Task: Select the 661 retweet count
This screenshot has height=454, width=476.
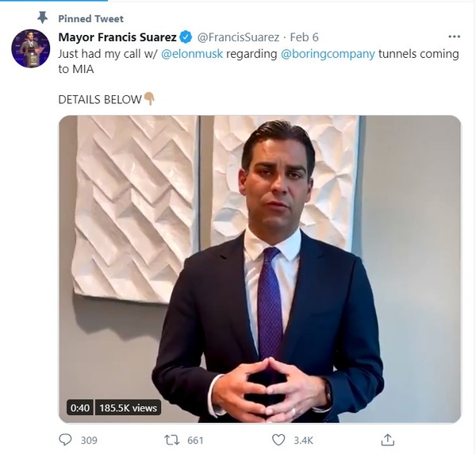Action: [195, 440]
